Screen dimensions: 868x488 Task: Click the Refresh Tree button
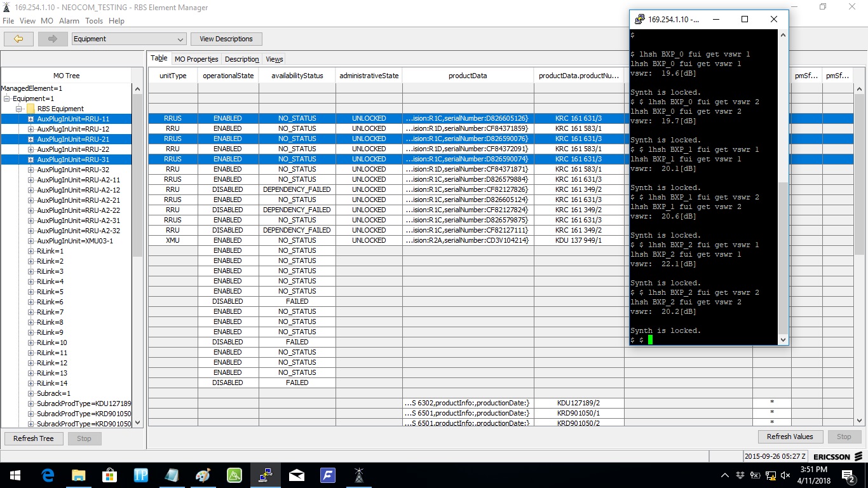coord(34,438)
